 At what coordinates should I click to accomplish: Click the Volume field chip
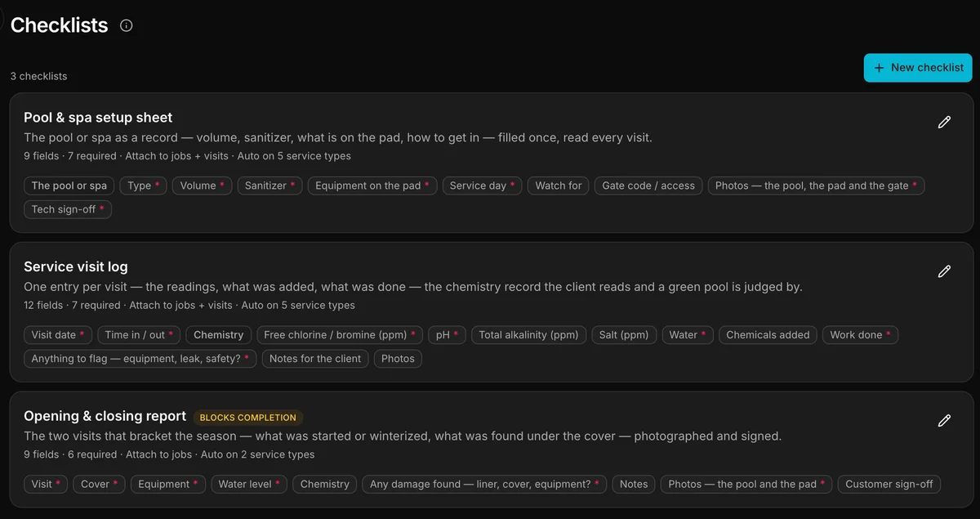tap(203, 186)
